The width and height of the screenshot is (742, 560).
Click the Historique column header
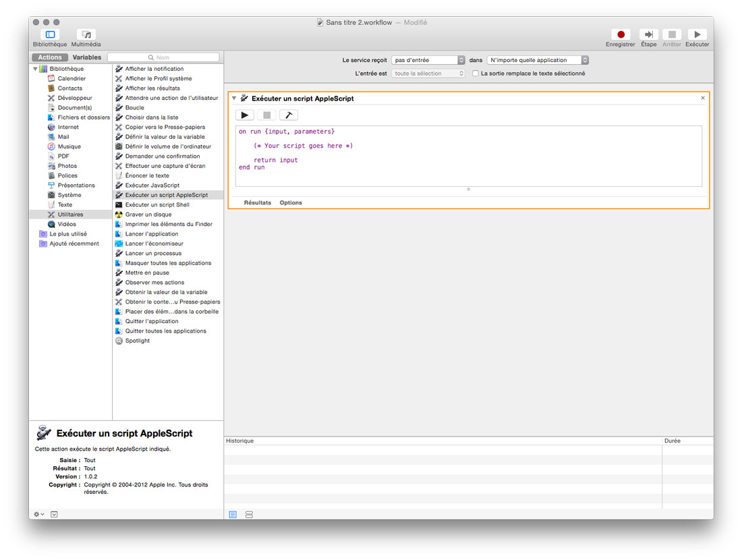click(443, 441)
